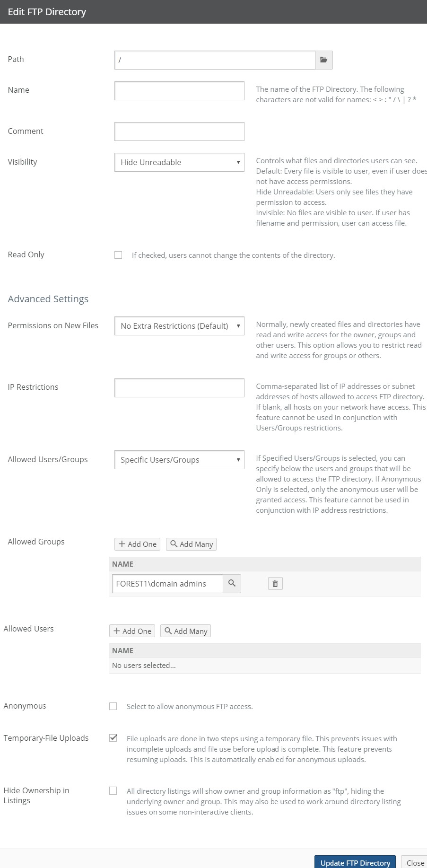Search for the FOREST1\domain admins group
Screen dimensions: 427x868
(232, 584)
